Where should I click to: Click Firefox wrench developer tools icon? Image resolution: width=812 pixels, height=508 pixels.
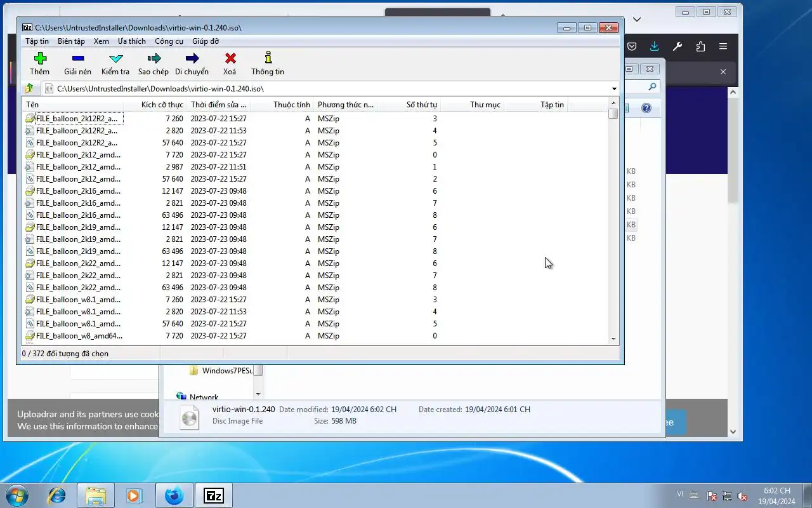678,46
